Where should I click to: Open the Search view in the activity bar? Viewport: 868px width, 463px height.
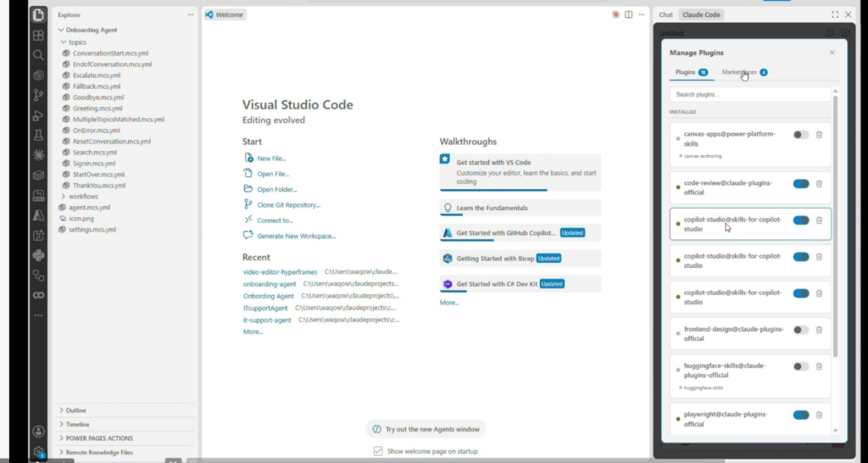[38, 55]
